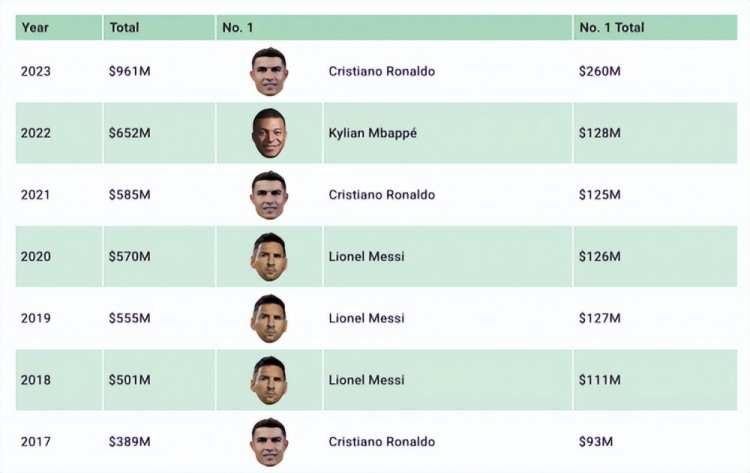Select the Total column header
This screenshot has width=750, height=473.
[x=124, y=27]
